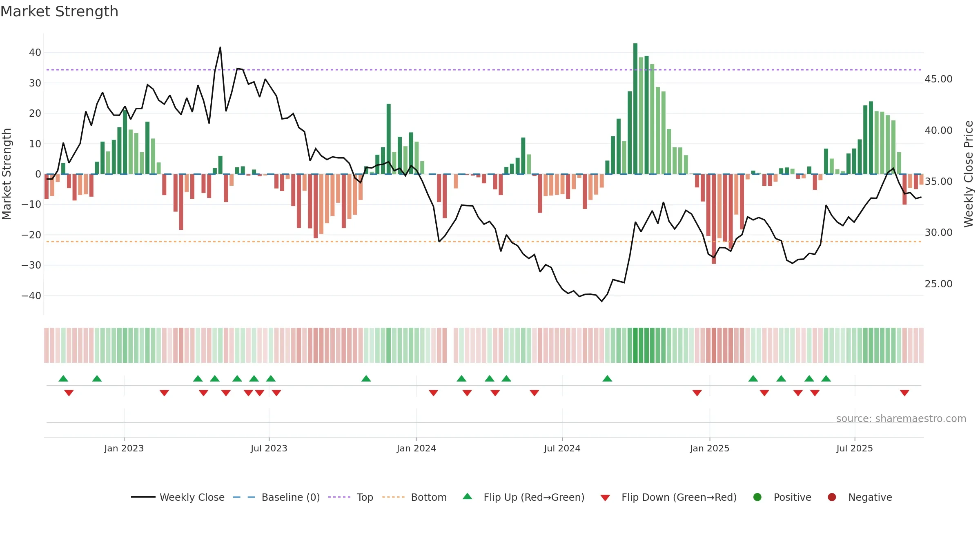
Task: Select the 'Weekly Close' legend label
Action: coord(192,498)
